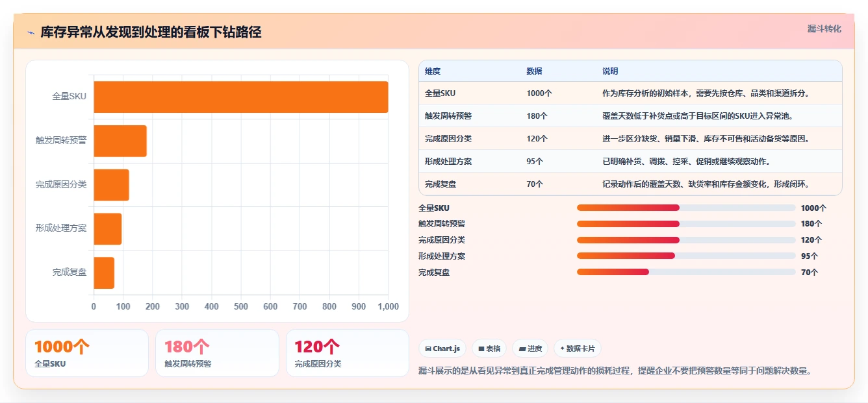Click the footer note starting 漏斗展示的是
This screenshot has height=403, width=868.
(x=616, y=371)
